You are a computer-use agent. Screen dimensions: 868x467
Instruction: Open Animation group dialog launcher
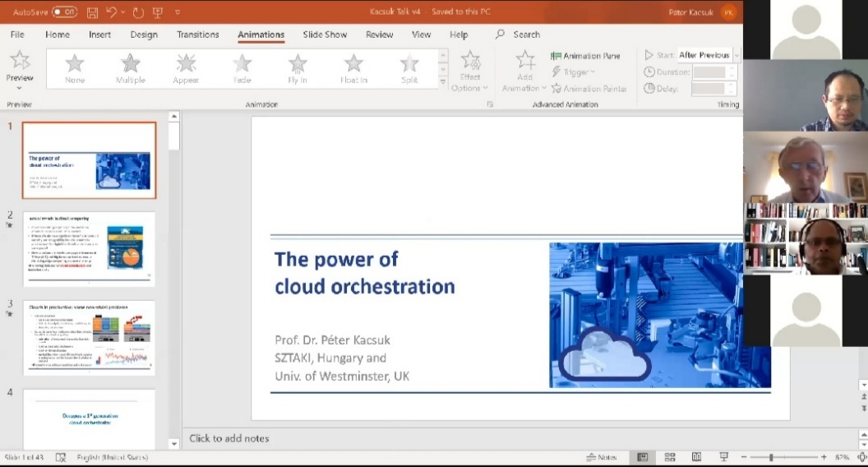click(x=490, y=104)
